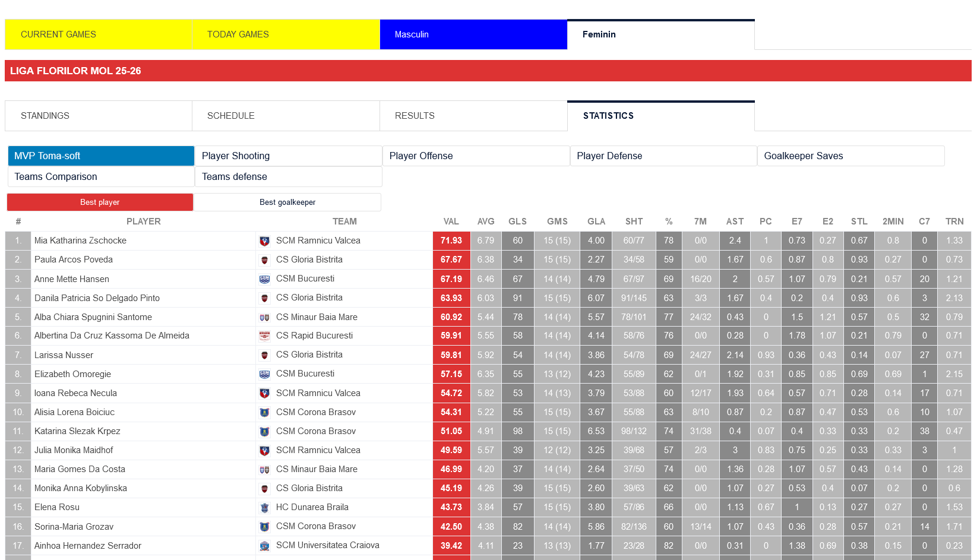Open the STANDINGS tab
The image size is (977, 560).
pos(99,116)
